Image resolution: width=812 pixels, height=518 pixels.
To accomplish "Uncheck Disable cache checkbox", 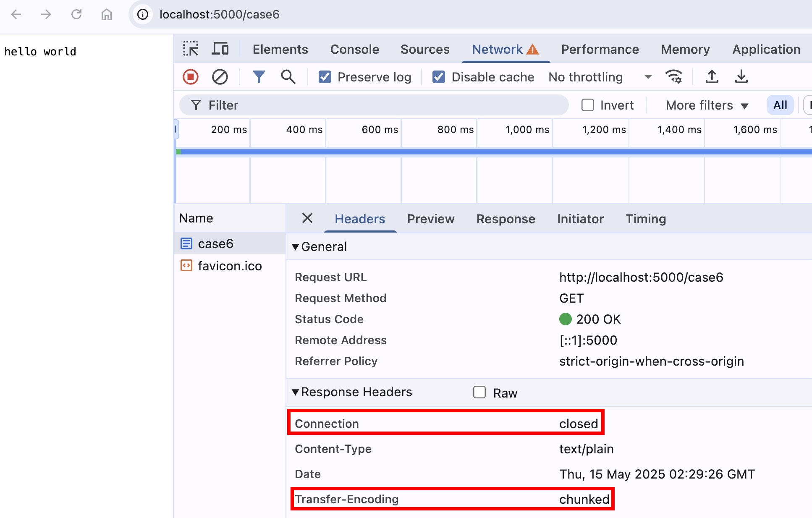I will click(x=439, y=77).
